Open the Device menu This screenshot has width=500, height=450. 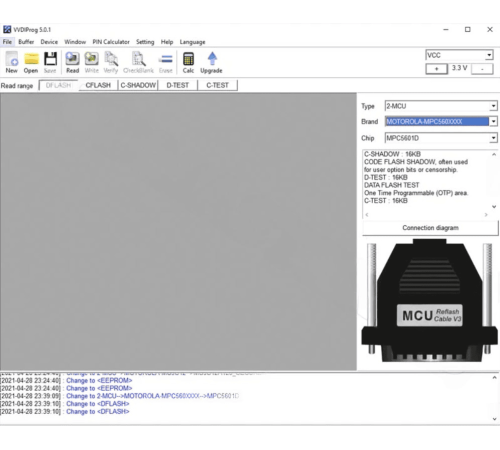click(49, 42)
